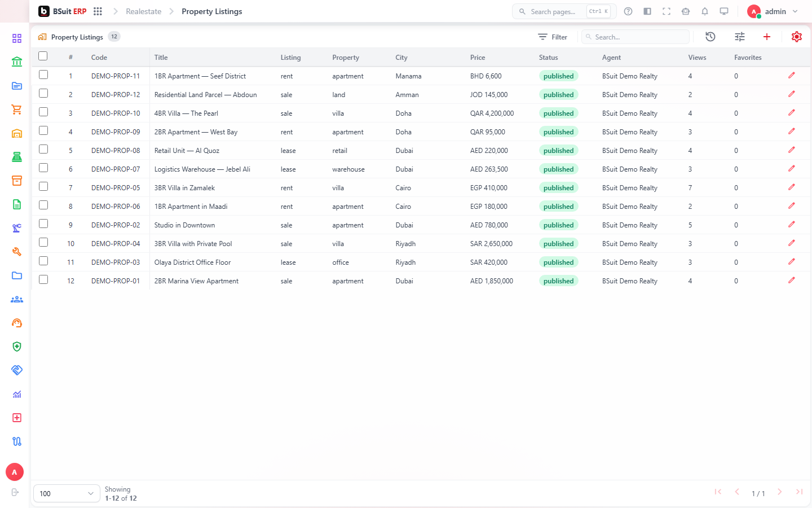
Task: Open the bank building sidebar icon
Action: pyautogui.click(x=17, y=62)
